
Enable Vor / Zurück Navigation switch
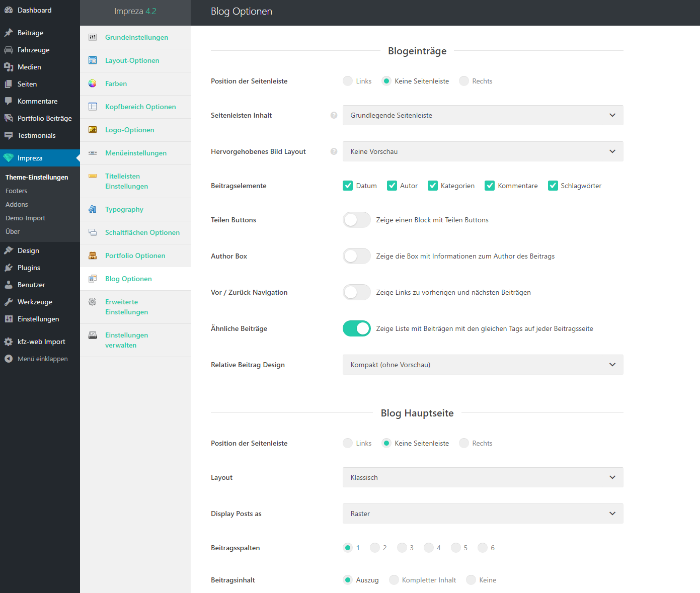(x=357, y=292)
